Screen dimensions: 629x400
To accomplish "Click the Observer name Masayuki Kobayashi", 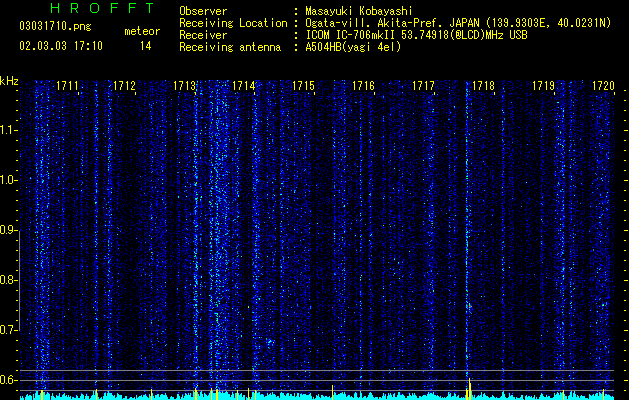I will [x=359, y=11].
